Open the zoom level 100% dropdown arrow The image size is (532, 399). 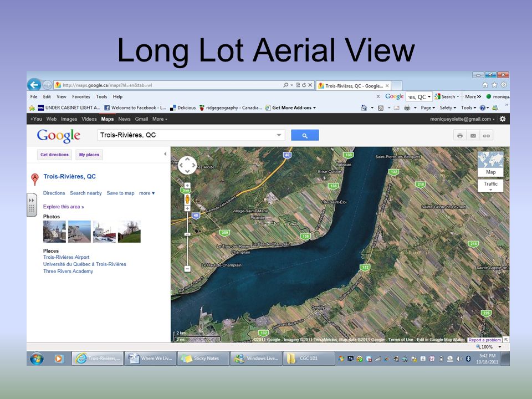(500, 347)
